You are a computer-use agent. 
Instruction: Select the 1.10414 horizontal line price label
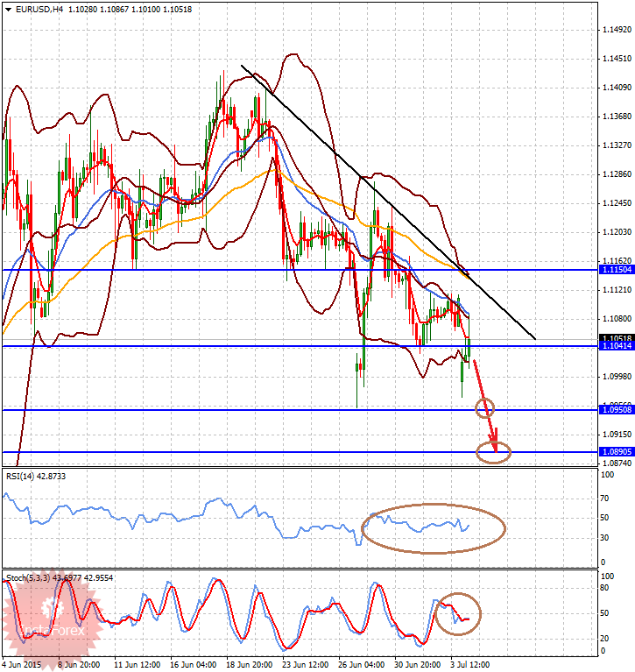tap(617, 346)
